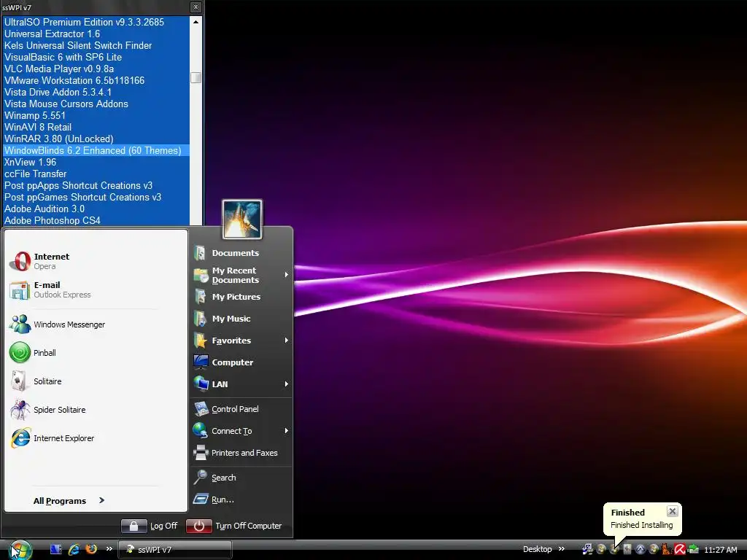The image size is (747, 560).
Task: Launch Firefox from Quick Launch
Action: click(x=91, y=549)
